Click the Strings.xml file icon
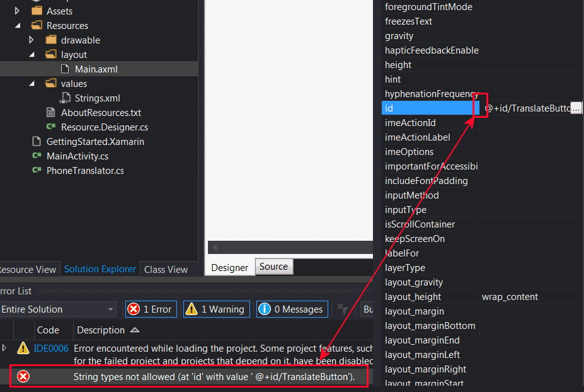This screenshot has height=392, width=584. click(x=65, y=98)
